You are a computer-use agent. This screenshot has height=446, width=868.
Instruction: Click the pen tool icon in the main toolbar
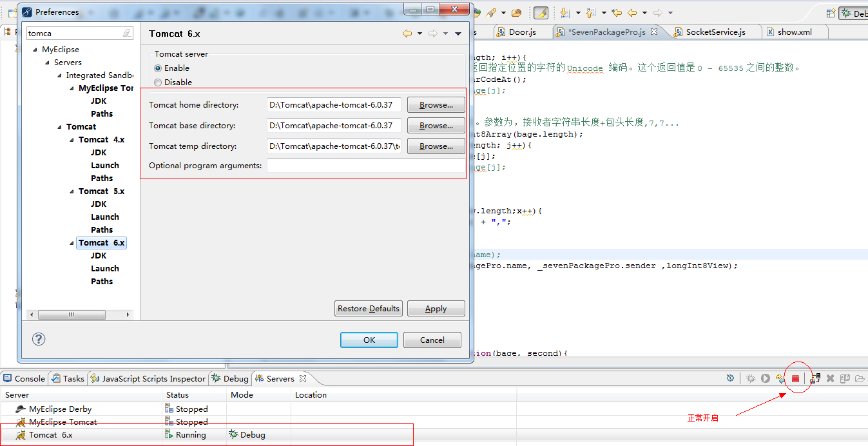(492, 13)
